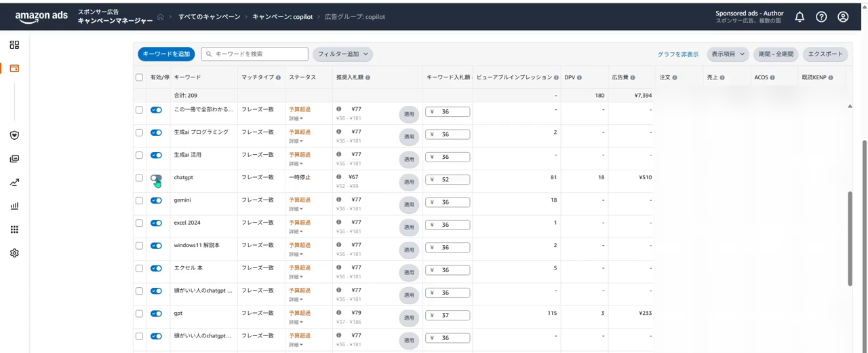Check the checkbox for chatgpt row
The height and width of the screenshot is (353, 868).
click(140, 178)
